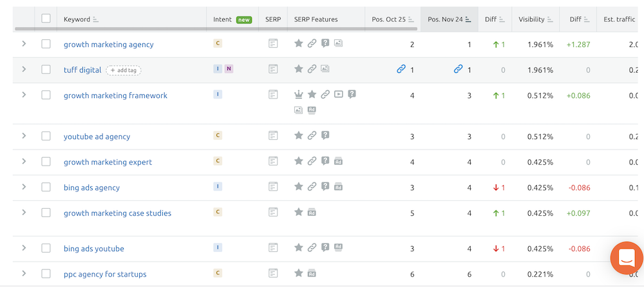Viewport: 644px width, 288px height.
Task: Click star icon in ppc agency for startups row
Action: 299,273
